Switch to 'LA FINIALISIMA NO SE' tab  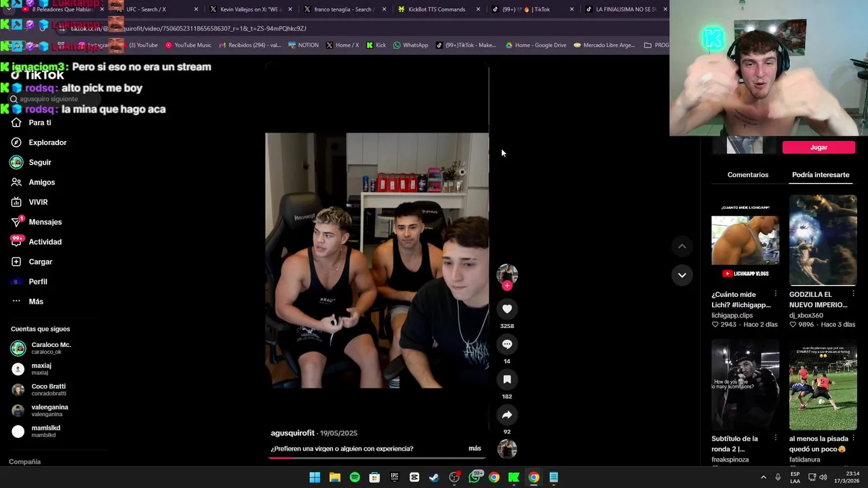(625, 9)
